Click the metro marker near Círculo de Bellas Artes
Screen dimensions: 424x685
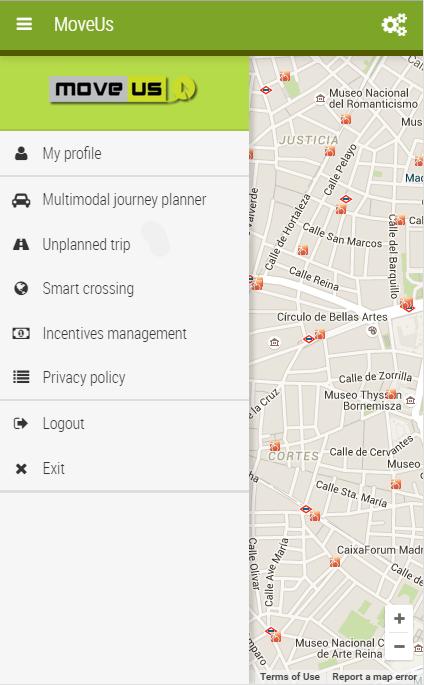(x=309, y=339)
